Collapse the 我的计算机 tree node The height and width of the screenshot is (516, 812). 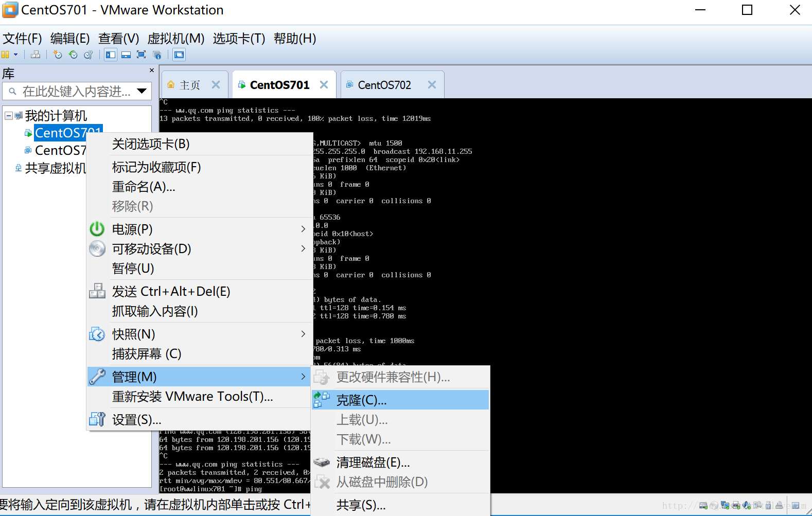click(9, 116)
